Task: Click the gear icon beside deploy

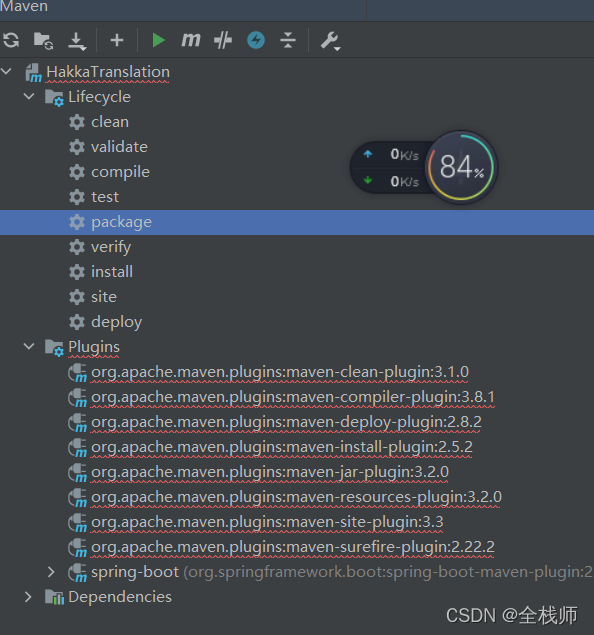Action: tap(77, 322)
